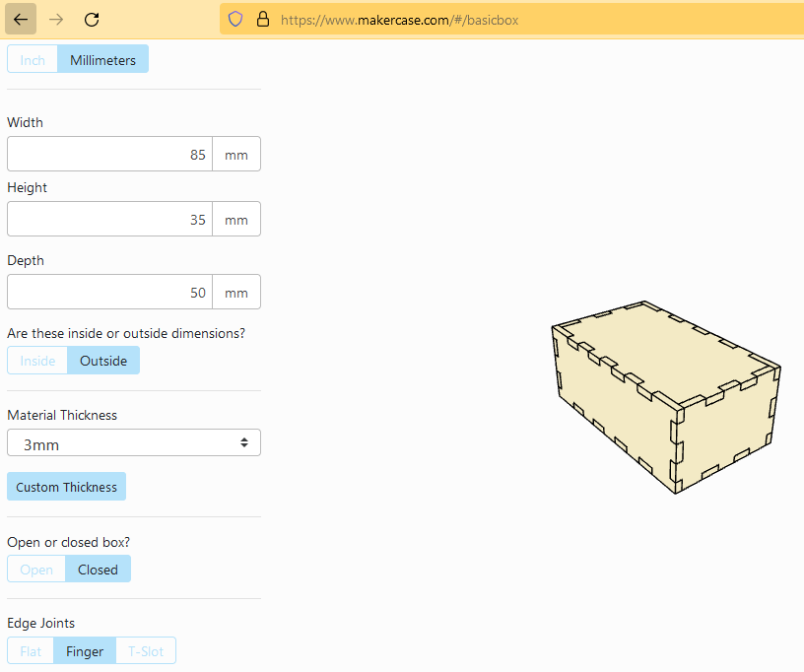Click the Custom Thickness button
804x672 pixels.
coord(67,487)
